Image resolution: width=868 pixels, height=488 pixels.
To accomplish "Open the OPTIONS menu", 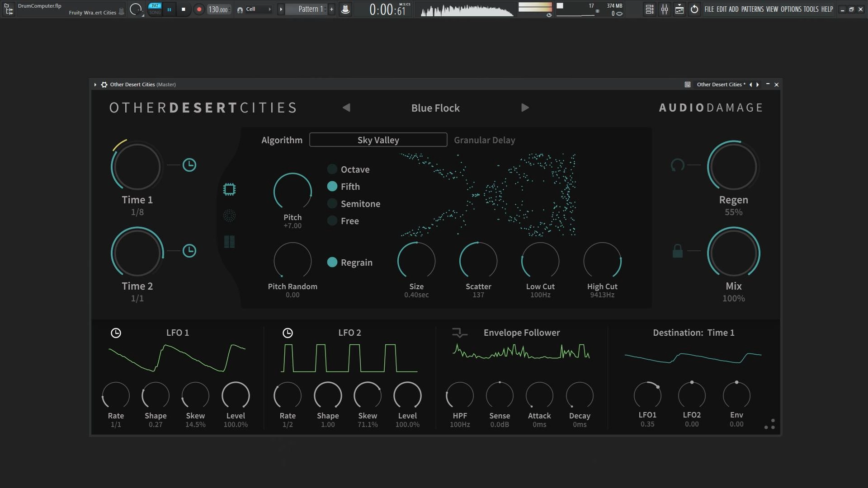I will tap(791, 9).
